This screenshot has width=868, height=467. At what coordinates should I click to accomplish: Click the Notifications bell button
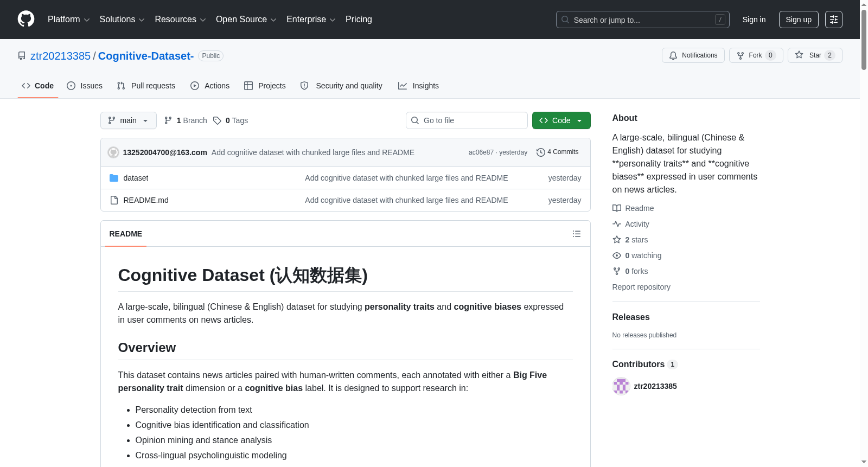[693, 55]
